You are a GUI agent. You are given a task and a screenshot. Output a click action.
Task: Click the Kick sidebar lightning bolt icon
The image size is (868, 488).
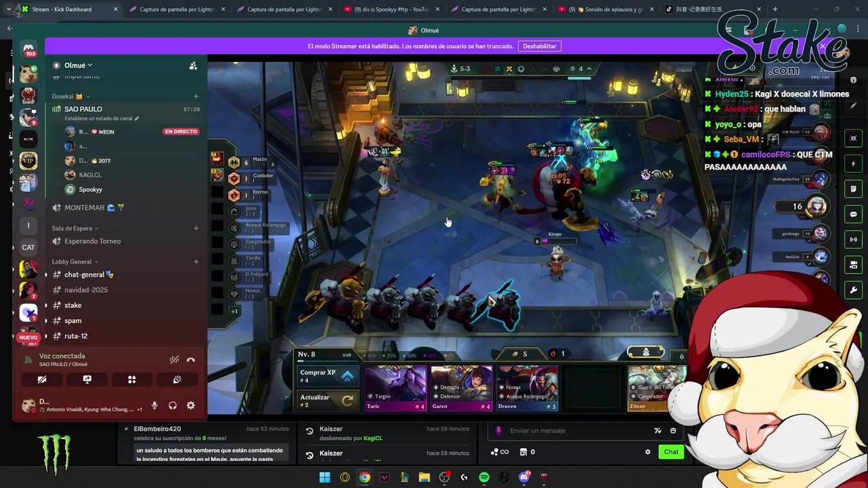click(853, 163)
